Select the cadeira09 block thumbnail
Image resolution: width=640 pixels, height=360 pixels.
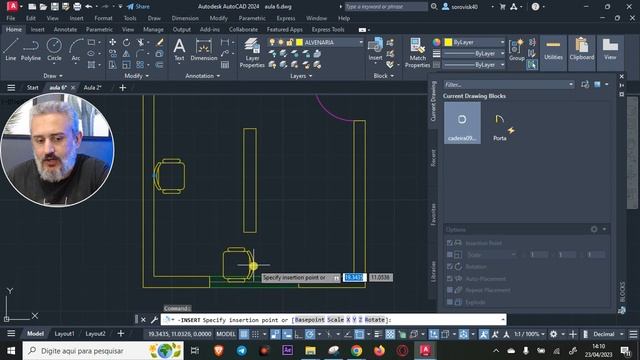462,123
